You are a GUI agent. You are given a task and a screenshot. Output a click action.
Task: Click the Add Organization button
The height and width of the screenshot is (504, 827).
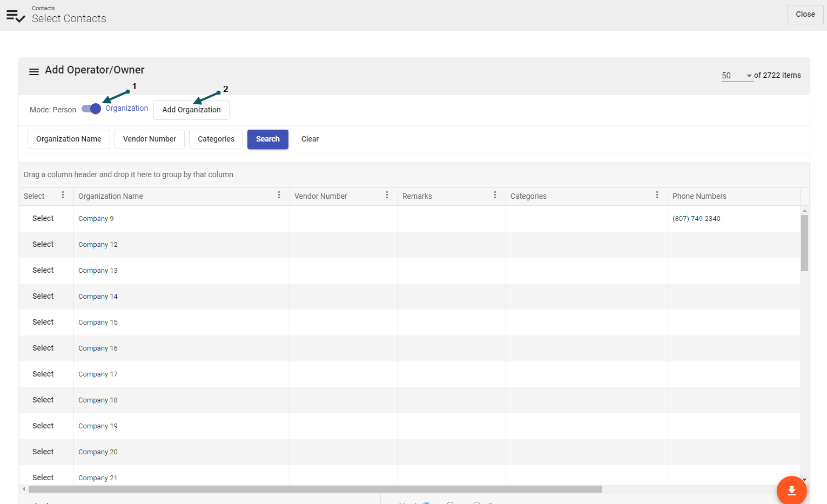(191, 110)
